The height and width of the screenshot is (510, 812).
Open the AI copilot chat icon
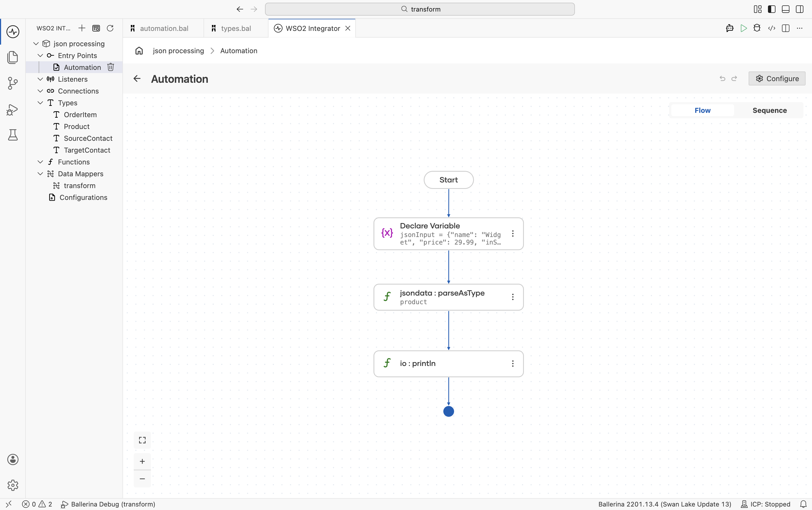pyautogui.click(x=730, y=28)
